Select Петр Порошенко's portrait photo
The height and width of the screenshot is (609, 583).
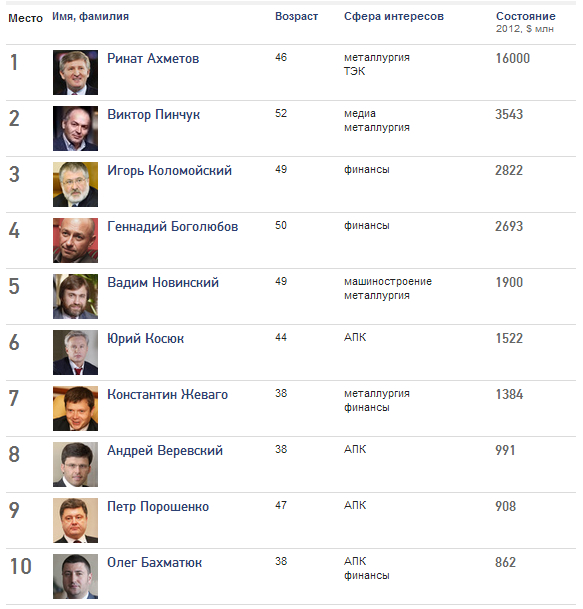tap(75, 520)
